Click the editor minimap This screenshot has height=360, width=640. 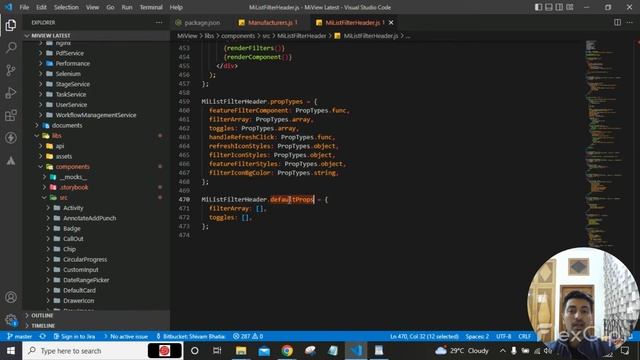tap(604, 143)
